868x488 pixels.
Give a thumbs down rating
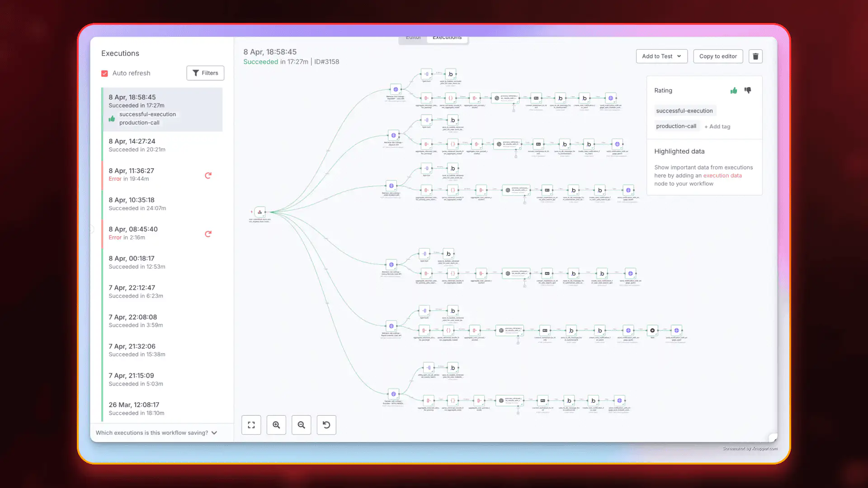pos(748,90)
